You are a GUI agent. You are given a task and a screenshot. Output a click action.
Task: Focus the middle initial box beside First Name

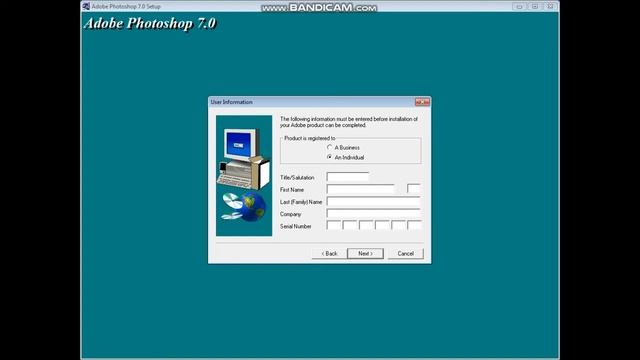413,189
